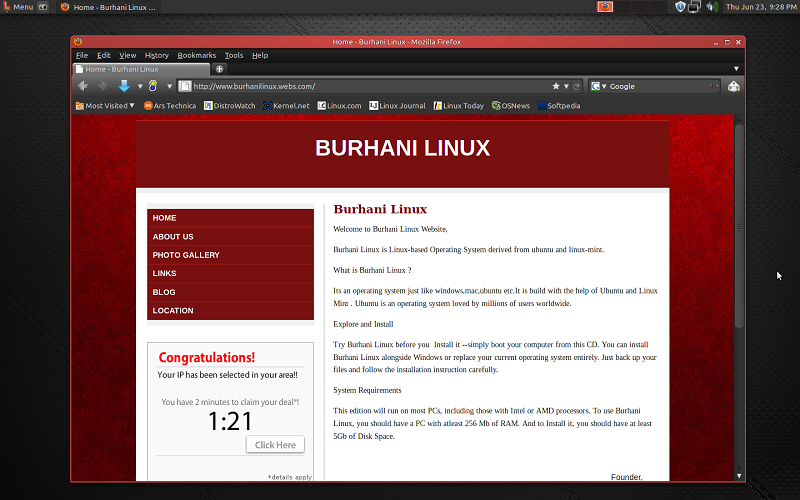
Task: Click the back arrow navigation button
Action: coord(83,86)
